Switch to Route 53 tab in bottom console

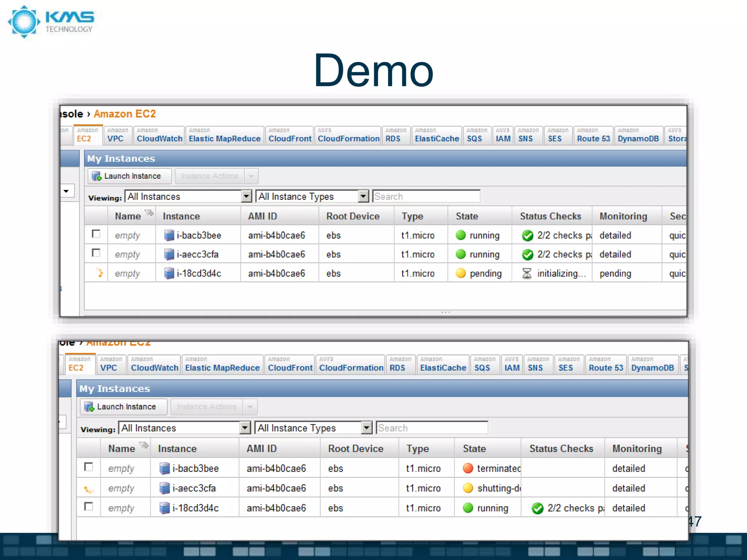click(x=605, y=364)
